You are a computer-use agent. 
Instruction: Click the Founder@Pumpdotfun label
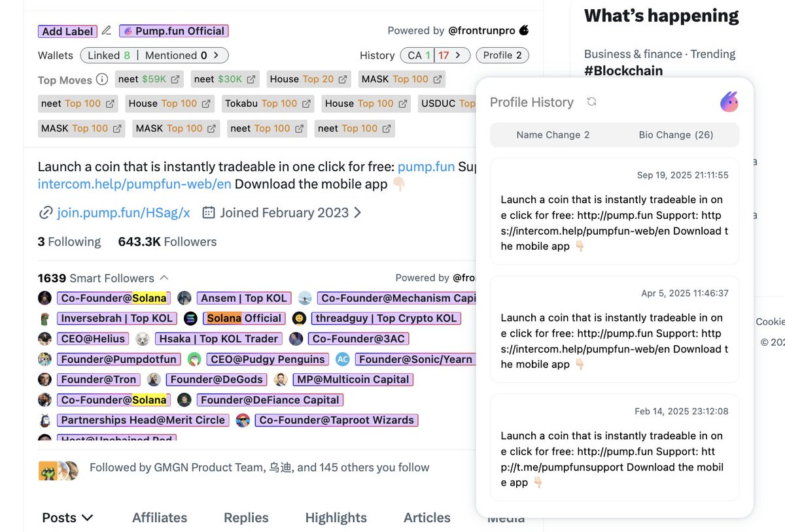click(x=118, y=359)
